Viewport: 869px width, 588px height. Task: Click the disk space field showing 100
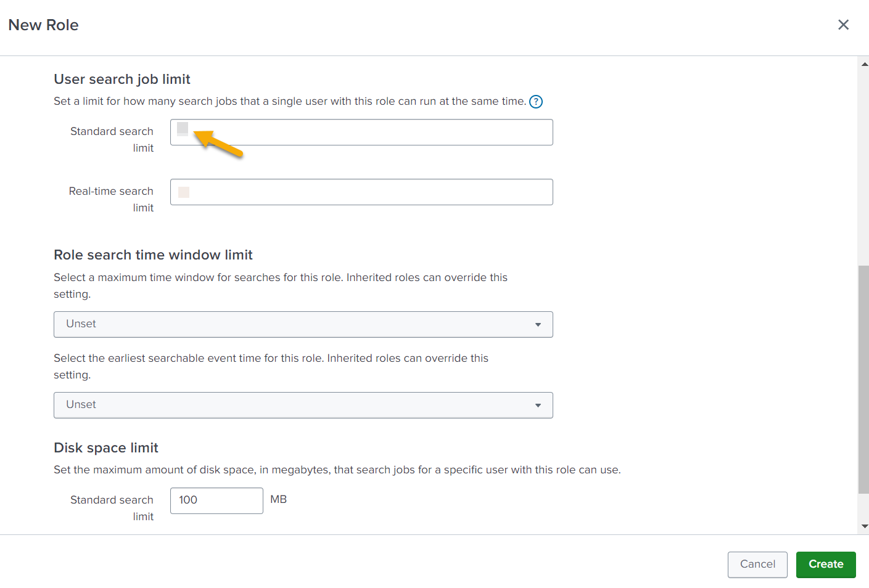[216, 500]
